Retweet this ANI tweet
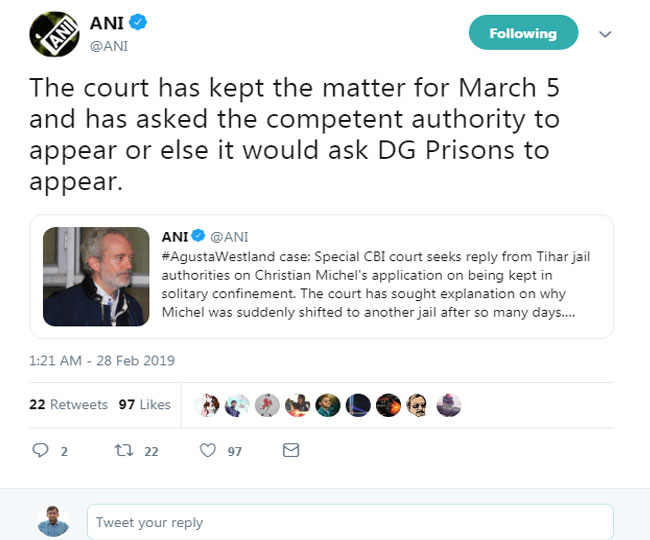 [123, 451]
